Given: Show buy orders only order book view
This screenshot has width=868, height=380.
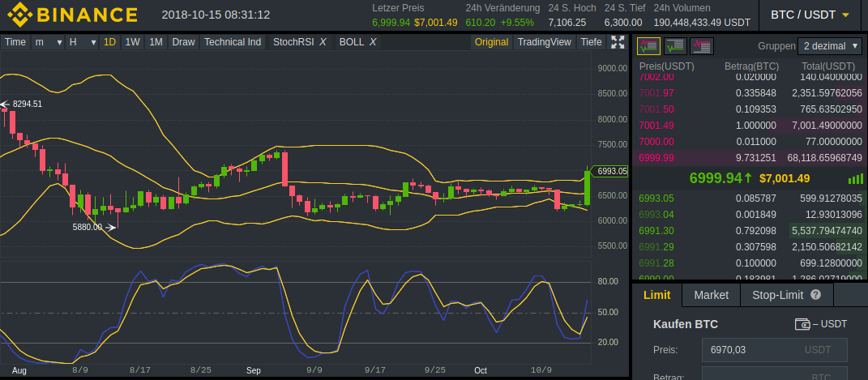Looking at the screenshot, I should [x=675, y=46].
